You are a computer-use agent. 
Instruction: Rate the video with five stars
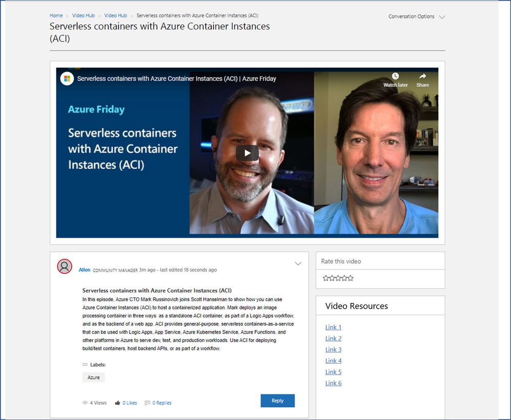350,278
